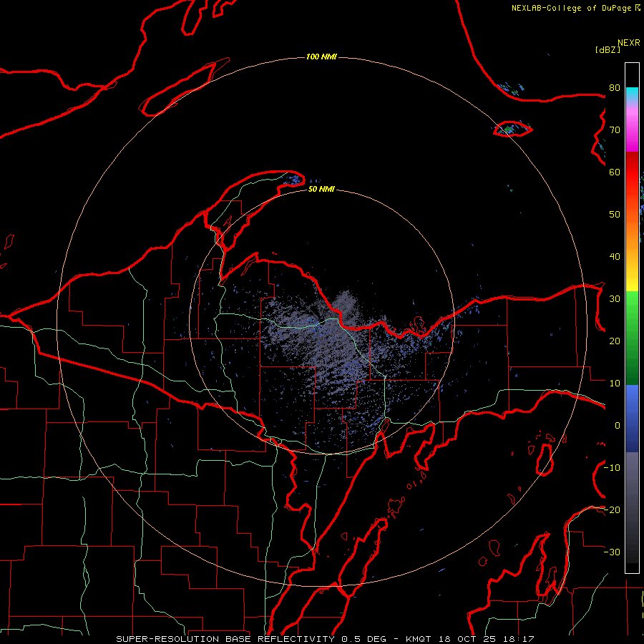This screenshot has width=644, height=644.
Task: Click the 50 value on the dBZ scale
Action: tap(615, 215)
